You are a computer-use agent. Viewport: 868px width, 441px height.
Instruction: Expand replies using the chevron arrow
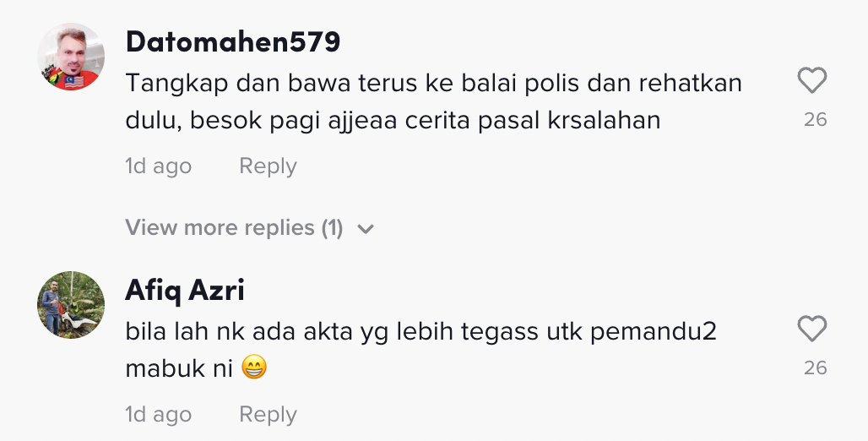(x=366, y=229)
